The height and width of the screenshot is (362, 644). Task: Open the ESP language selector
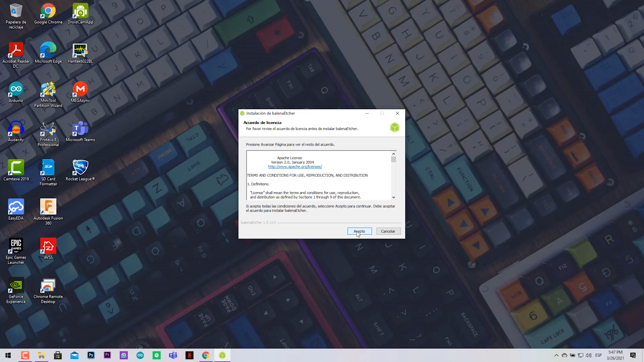[598, 355]
